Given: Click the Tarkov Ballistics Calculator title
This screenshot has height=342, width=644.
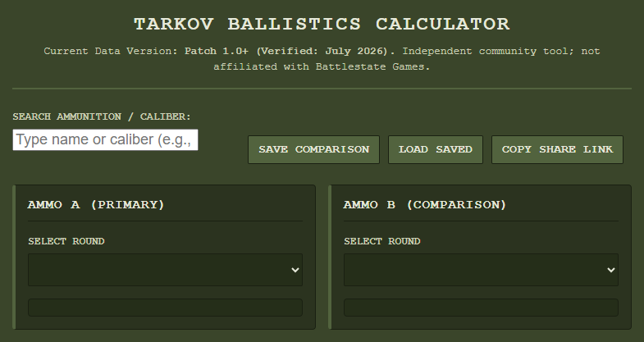Looking at the screenshot, I should click(322, 24).
